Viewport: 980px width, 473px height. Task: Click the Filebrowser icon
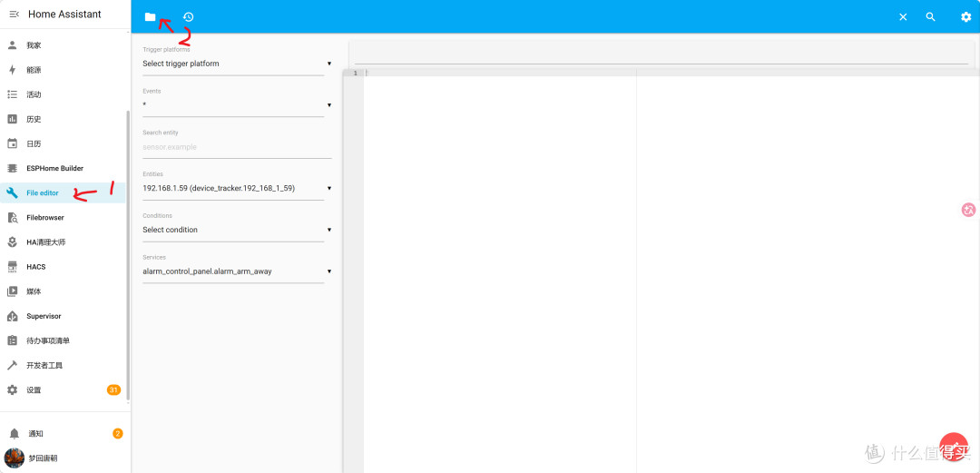pyautogui.click(x=12, y=217)
